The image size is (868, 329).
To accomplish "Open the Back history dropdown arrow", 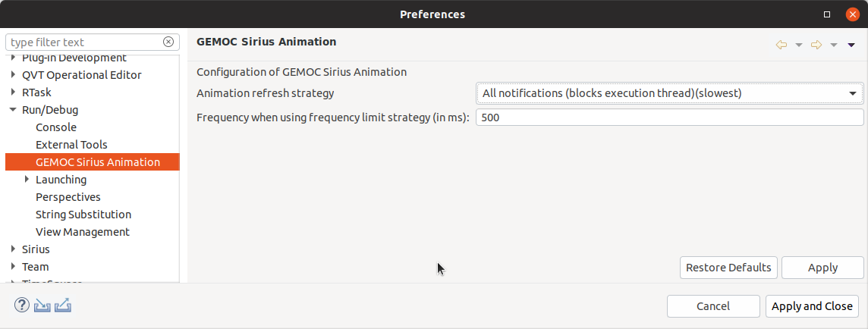I will pyautogui.click(x=798, y=45).
